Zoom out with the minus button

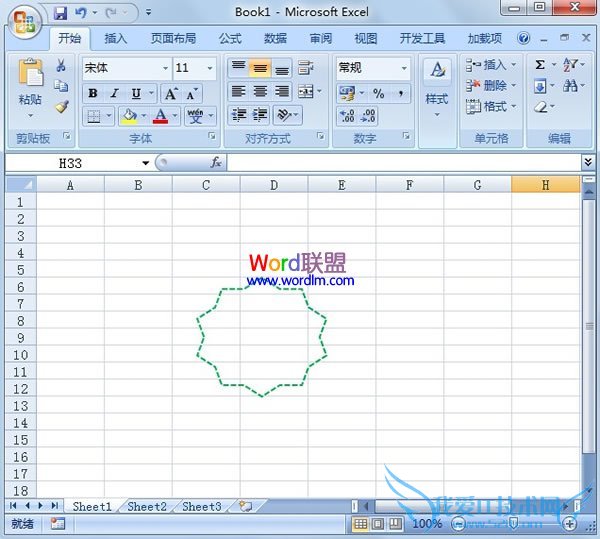[x=458, y=524]
